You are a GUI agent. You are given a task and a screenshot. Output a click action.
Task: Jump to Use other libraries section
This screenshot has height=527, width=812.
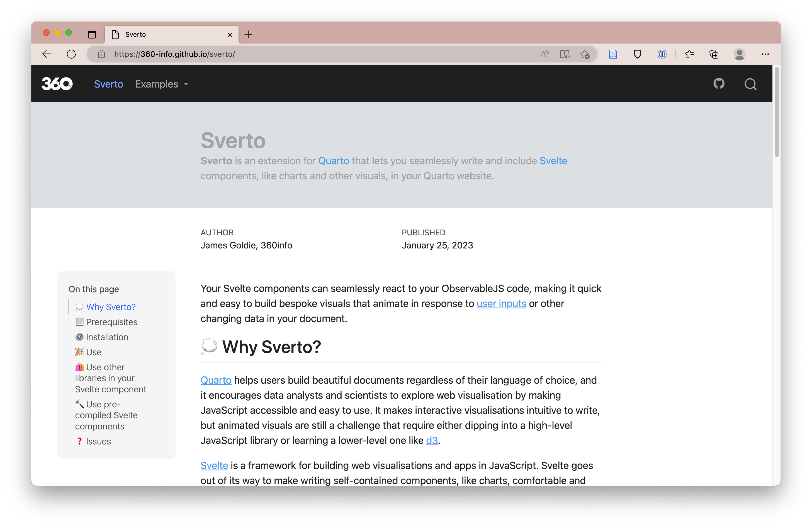click(x=111, y=378)
